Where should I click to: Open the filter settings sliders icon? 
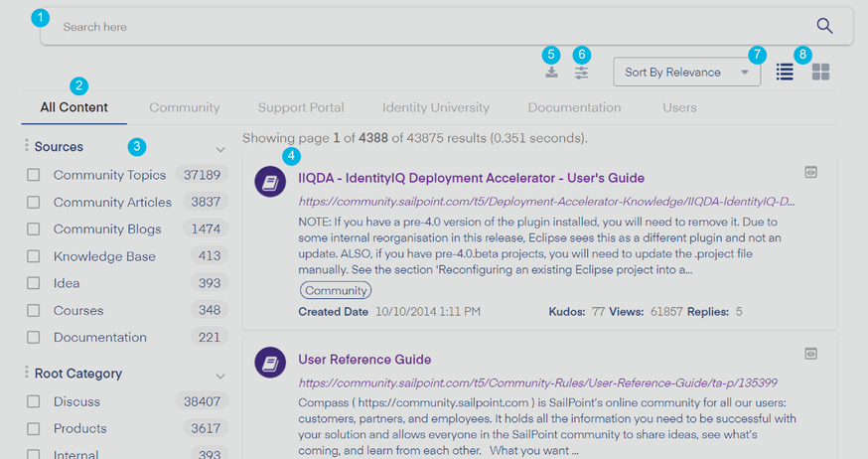pyautogui.click(x=581, y=73)
